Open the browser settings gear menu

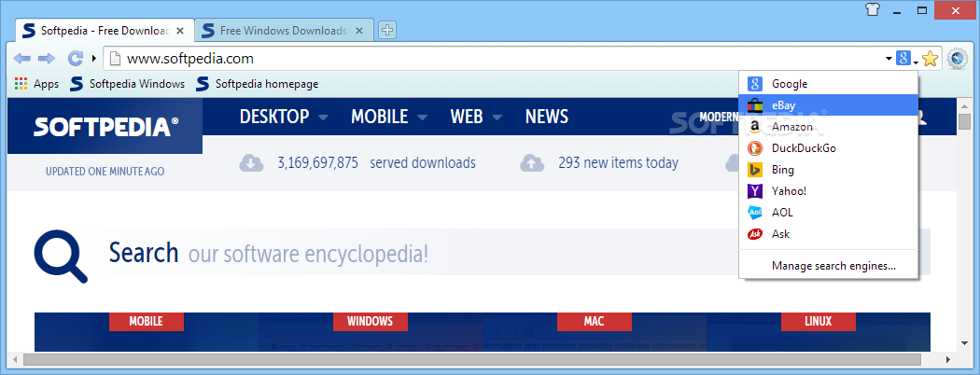click(x=958, y=59)
